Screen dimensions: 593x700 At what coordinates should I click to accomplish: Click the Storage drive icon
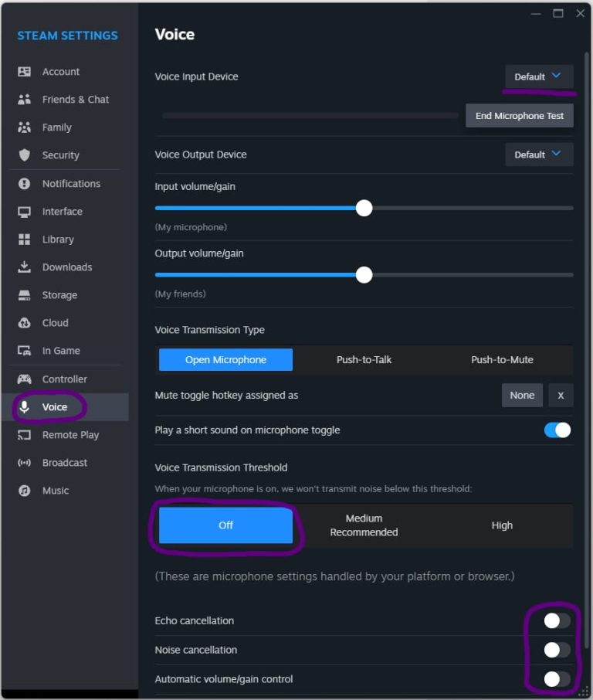24,295
